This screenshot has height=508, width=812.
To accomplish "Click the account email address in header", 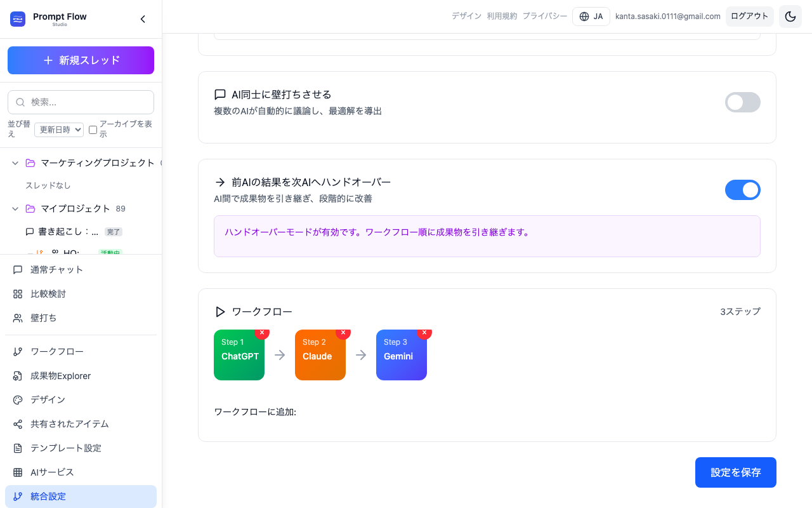I will (x=668, y=17).
